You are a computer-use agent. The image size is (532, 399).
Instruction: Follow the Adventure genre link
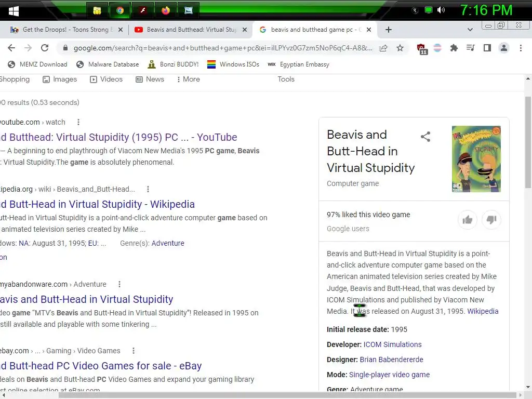pos(168,243)
